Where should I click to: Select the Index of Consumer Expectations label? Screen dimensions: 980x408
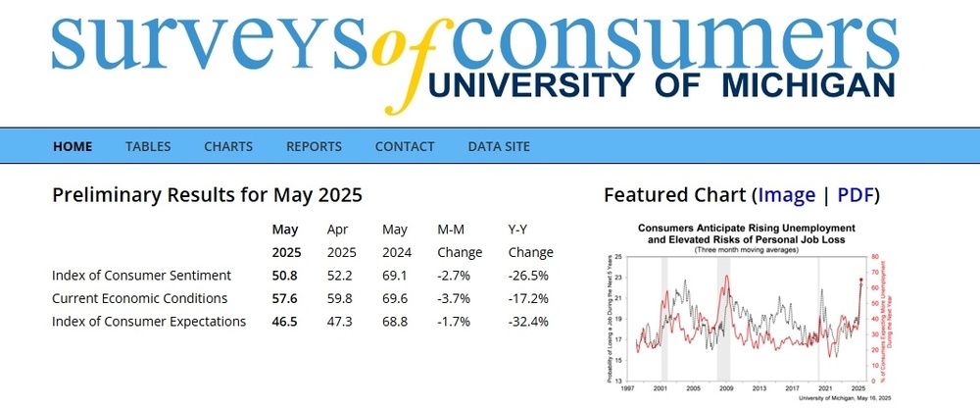pyautogui.click(x=149, y=322)
